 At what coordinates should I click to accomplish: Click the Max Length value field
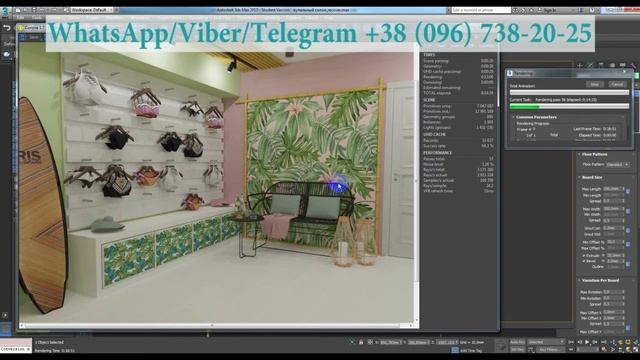(612, 189)
